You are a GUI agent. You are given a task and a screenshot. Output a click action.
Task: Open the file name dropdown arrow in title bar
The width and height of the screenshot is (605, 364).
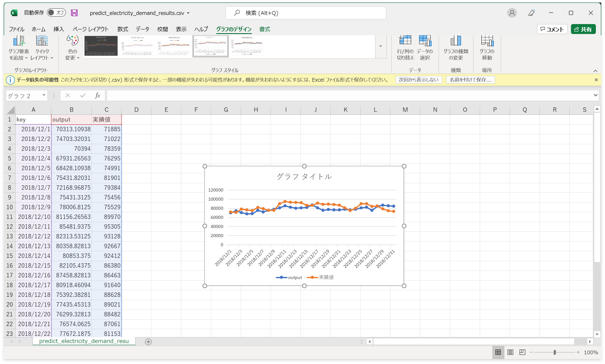coord(188,13)
